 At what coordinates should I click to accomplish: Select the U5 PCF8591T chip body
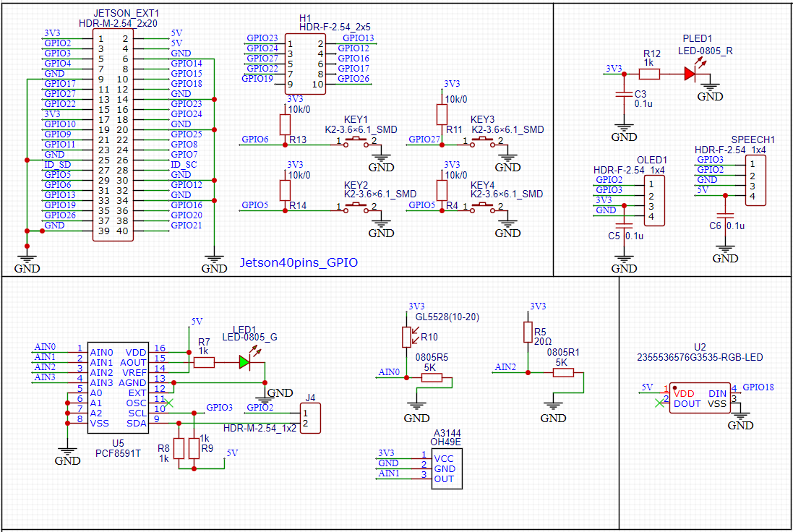[x=119, y=388]
